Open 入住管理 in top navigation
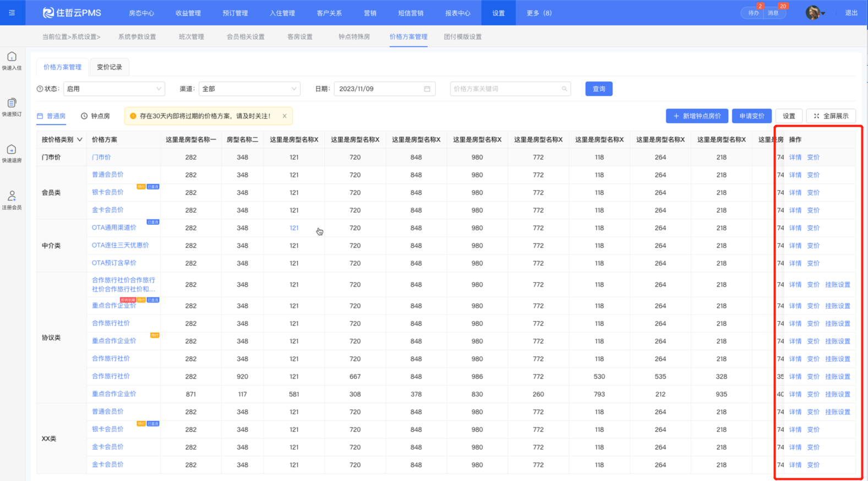868x481 pixels. click(282, 13)
